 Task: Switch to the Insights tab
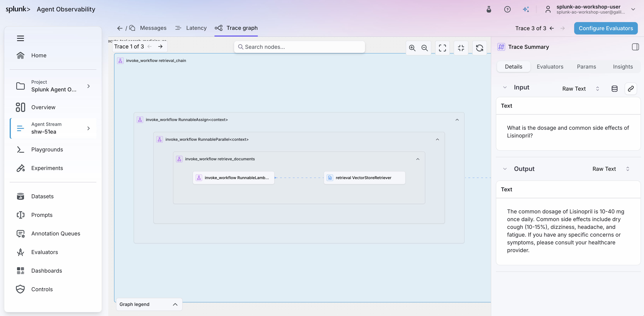click(623, 67)
